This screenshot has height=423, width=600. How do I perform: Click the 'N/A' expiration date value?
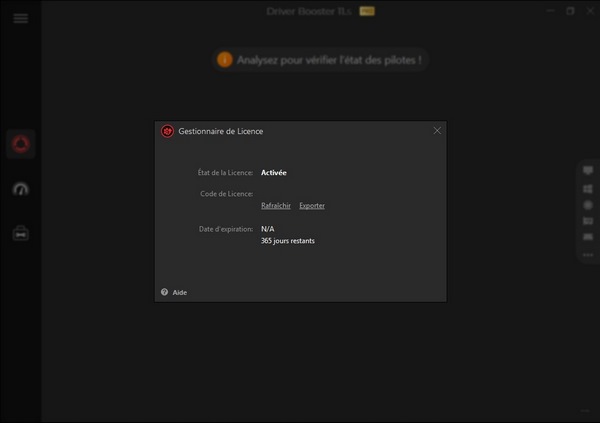click(267, 229)
